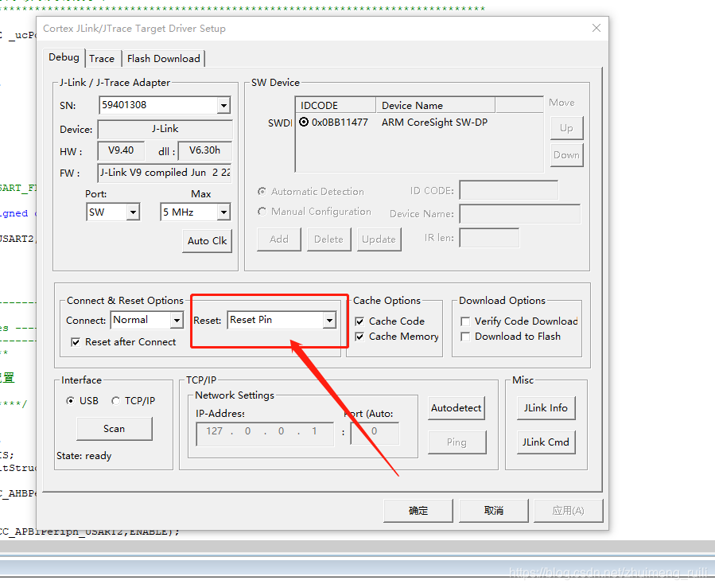
Task: Click the IDCODE column header
Action: point(336,105)
